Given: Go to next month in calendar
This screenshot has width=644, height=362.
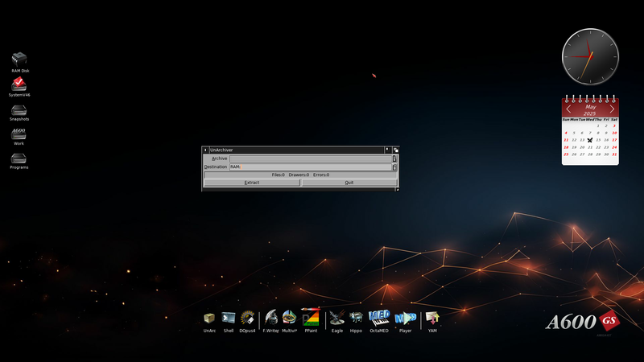Looking at the screenshot, I should click(x=612, y=109).
